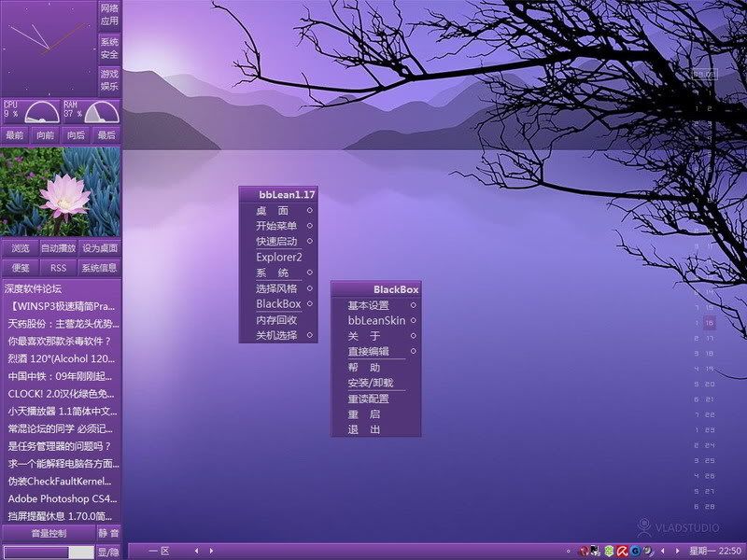Click the pink flower picture thumbnail

point(60,192)
